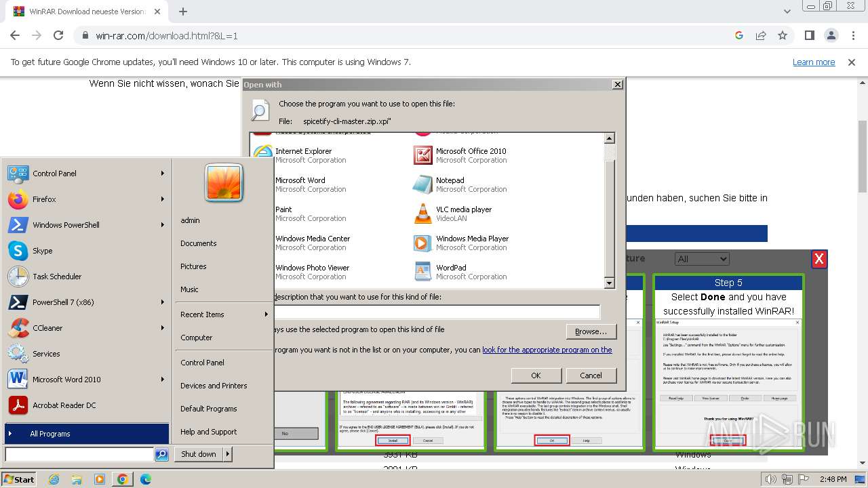Expand the Windows PowerShell jump list arrow
Screen dimensions: 868x488
(x=163, y=225)
